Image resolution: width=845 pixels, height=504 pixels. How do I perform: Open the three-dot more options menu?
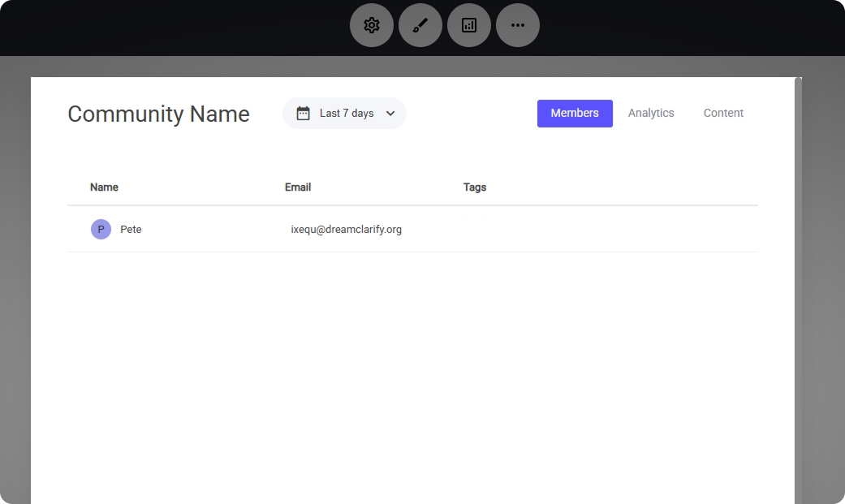tap(518, 25)
